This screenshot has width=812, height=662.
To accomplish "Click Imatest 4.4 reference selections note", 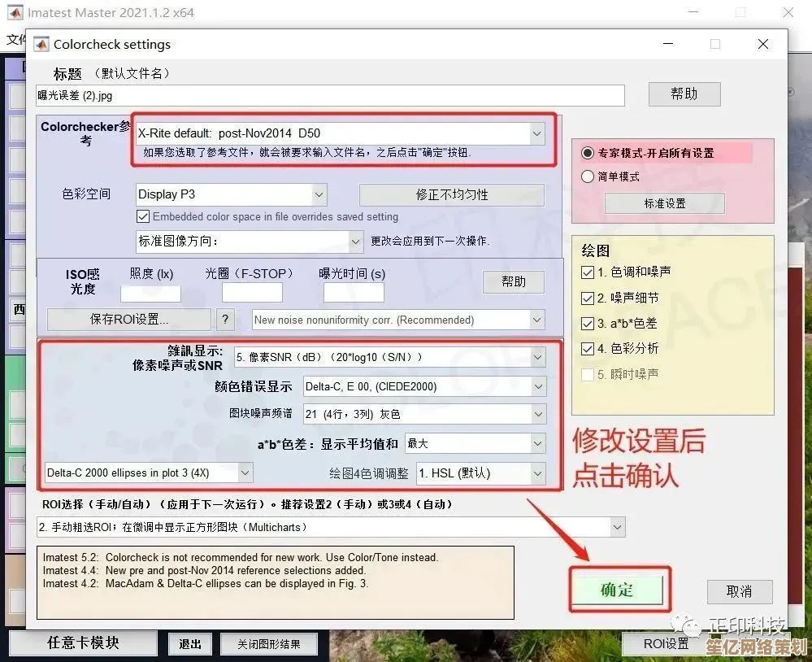I will tap(204, 570).
